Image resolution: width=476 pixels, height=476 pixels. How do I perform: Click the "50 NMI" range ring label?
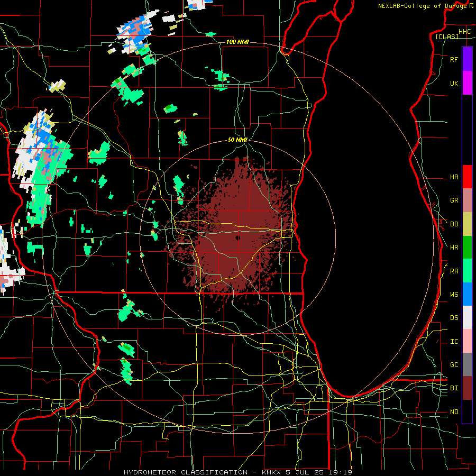(x=237, y=140)
